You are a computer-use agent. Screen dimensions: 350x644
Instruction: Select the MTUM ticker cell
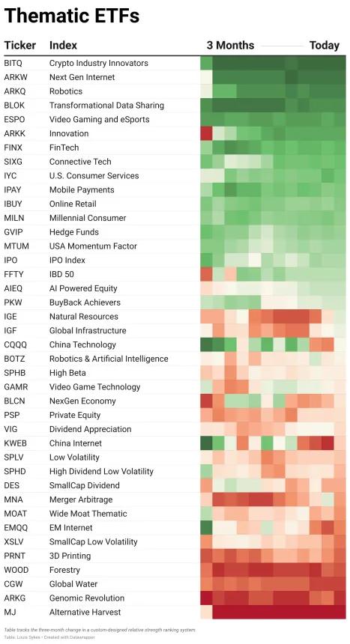[x=15, y=246]
